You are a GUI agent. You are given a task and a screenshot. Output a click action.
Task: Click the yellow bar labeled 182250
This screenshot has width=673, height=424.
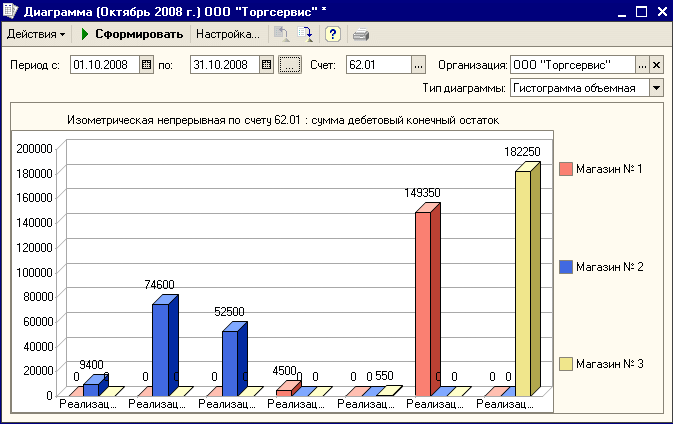[x=527, y=279]
